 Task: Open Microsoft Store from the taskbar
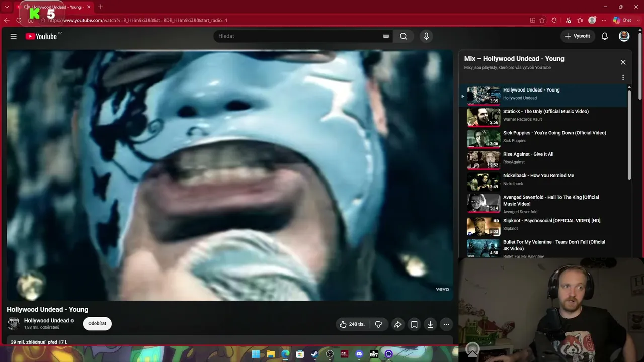pyautogui.click(x=300, y=354)
